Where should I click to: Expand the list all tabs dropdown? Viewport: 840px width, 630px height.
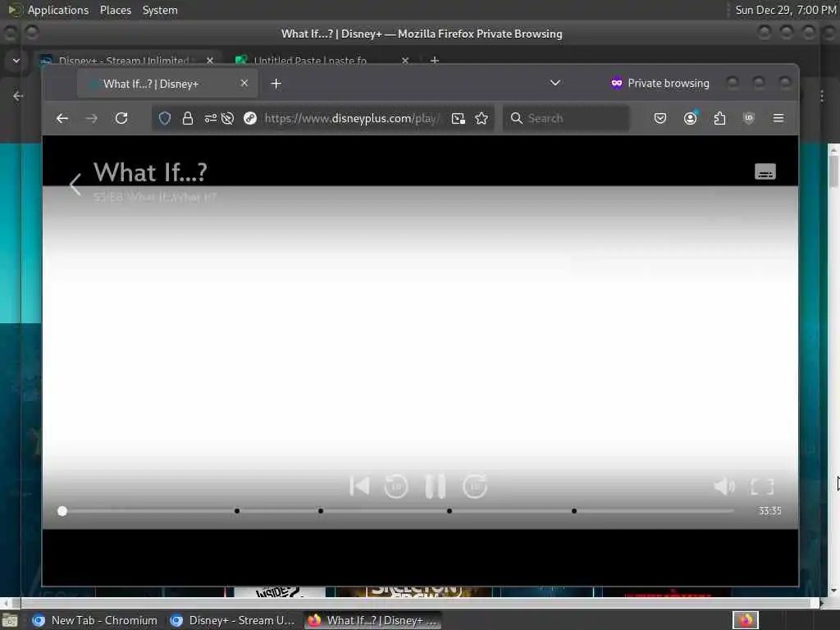555,83
